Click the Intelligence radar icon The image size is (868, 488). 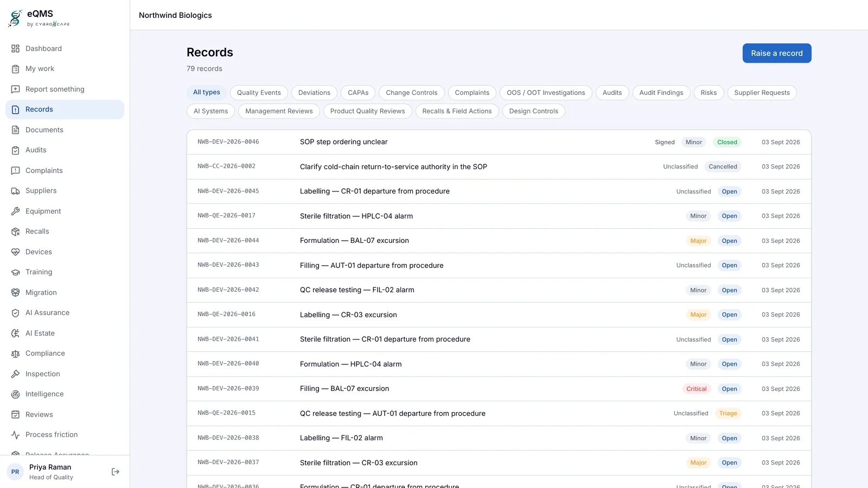(15, 394)
